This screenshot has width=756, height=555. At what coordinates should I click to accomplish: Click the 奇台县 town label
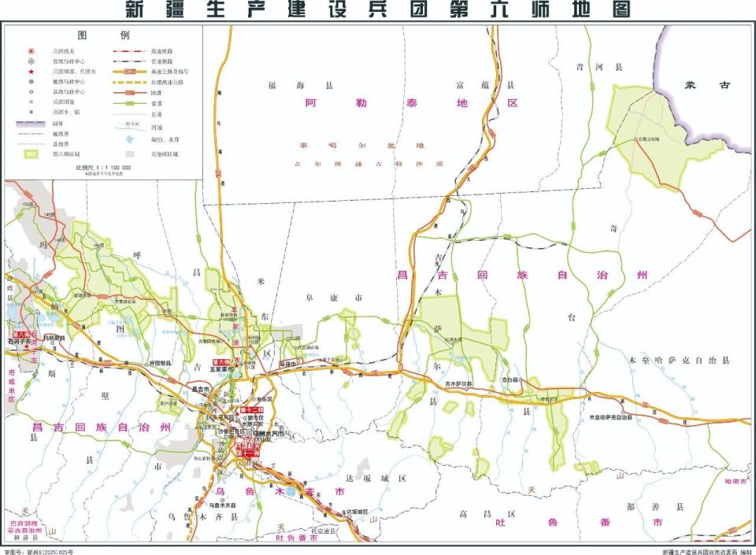click(x=510, y=379)
